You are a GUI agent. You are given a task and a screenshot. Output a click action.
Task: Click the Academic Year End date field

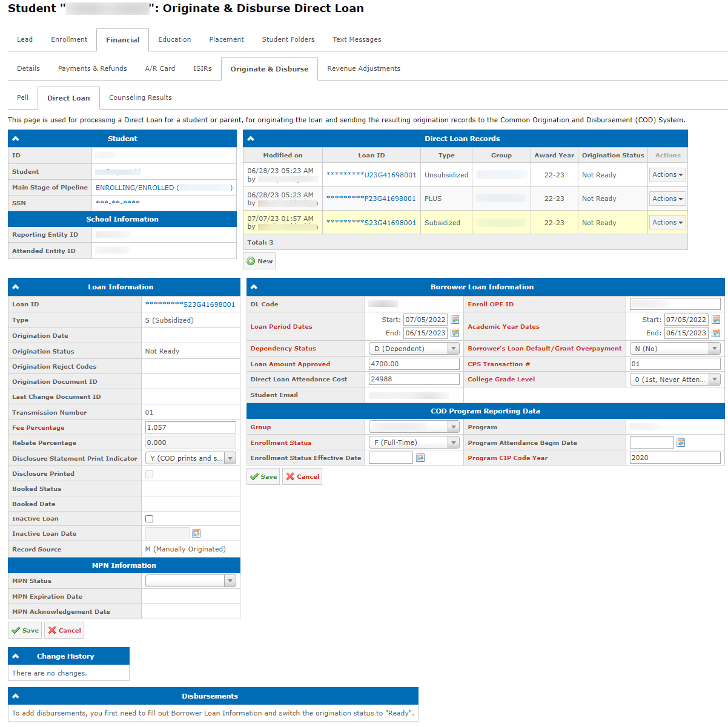[x=687, y=333]
